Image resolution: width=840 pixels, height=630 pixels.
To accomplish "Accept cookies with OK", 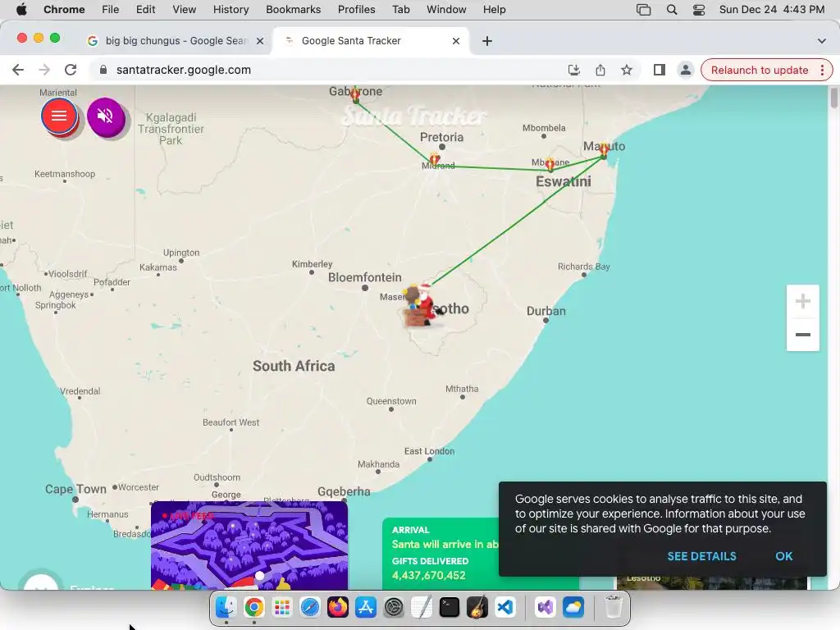I will 783,556.
